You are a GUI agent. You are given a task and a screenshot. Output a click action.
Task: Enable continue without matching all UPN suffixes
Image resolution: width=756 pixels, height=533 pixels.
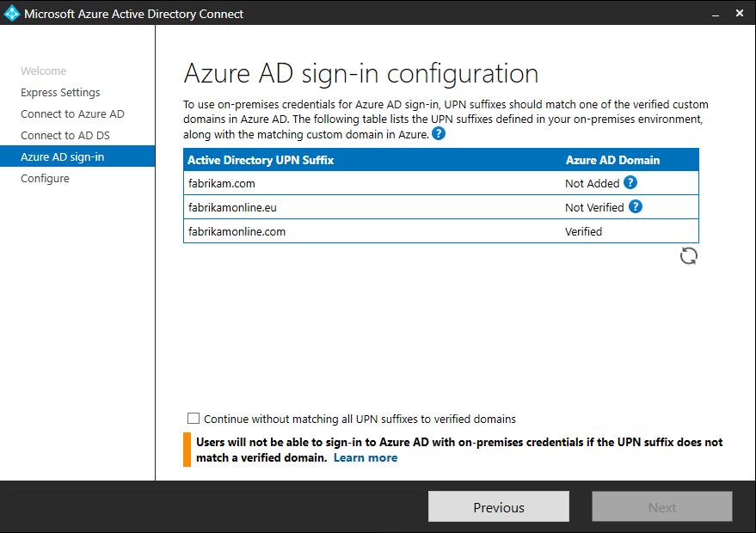[194, 419]
